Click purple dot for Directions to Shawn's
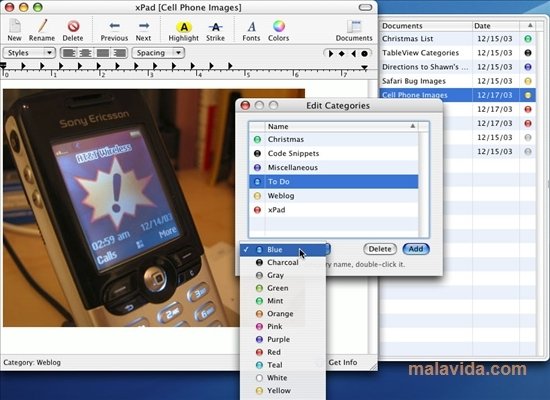This screenshot has width=550, height=400. click(528, 67)
